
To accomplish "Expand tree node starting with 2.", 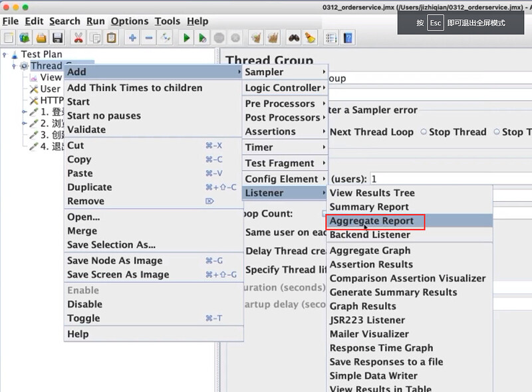I will (x=24, y=123).
